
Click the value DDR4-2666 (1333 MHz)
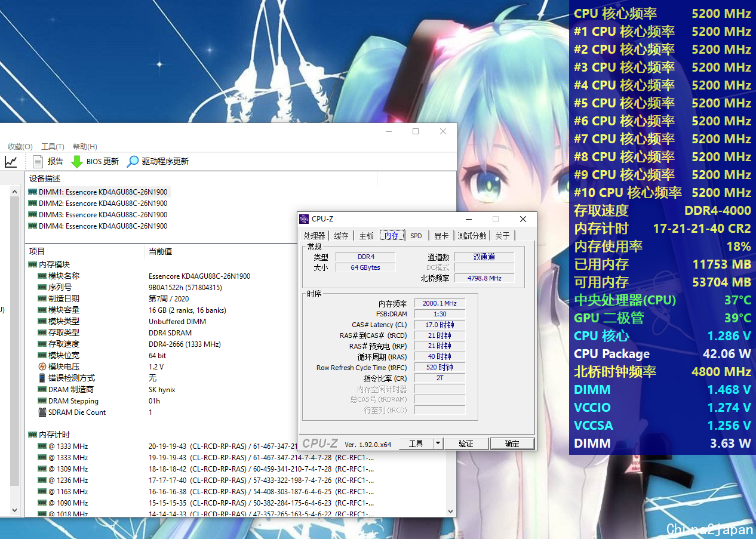(x=185, y=344)
